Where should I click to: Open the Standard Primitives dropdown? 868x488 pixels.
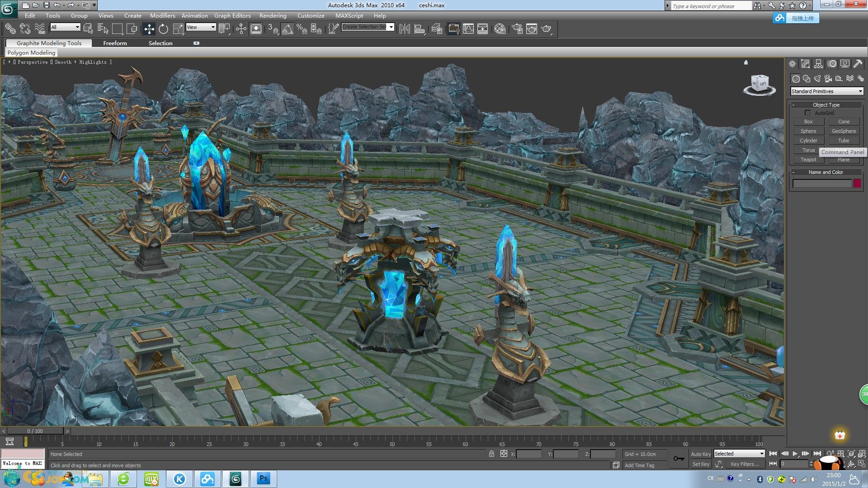coord(826,91)
